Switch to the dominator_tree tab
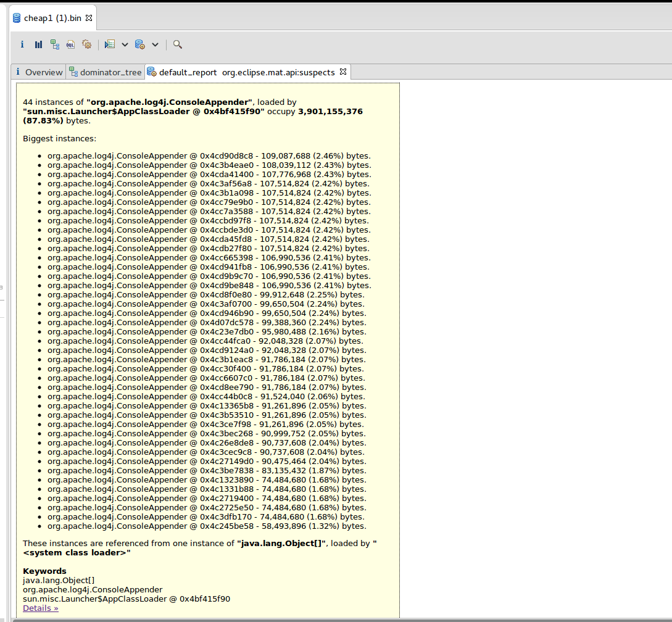672x622 pixels. coord(106,72)
